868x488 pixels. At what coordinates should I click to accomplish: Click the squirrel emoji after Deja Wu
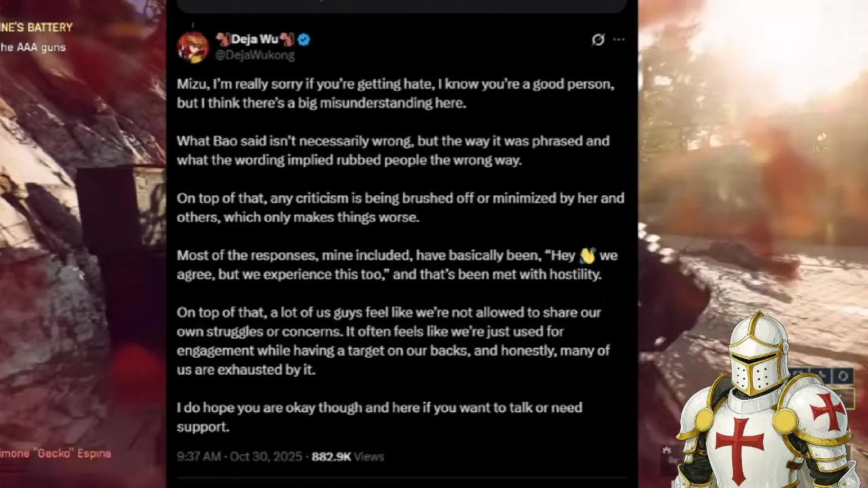(x=286, y=39)
